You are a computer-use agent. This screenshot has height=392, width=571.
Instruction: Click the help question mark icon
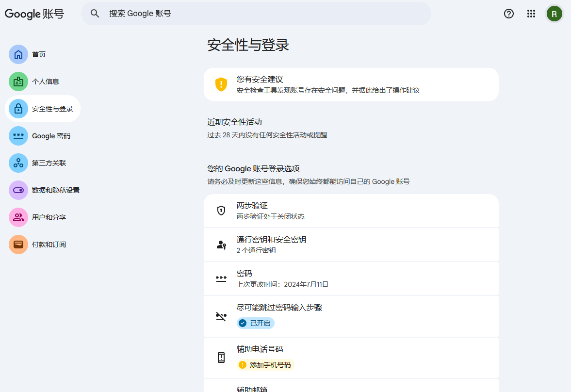tap(509, 14)
